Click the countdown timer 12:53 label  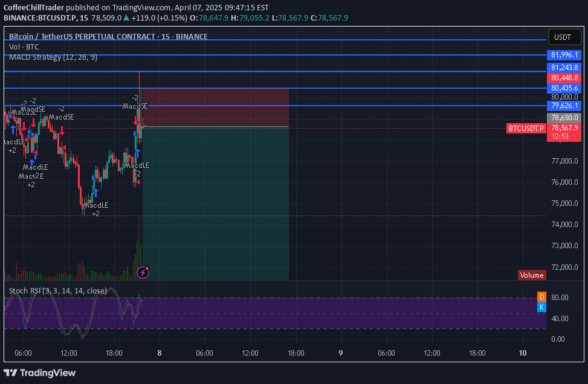(560, 136)
